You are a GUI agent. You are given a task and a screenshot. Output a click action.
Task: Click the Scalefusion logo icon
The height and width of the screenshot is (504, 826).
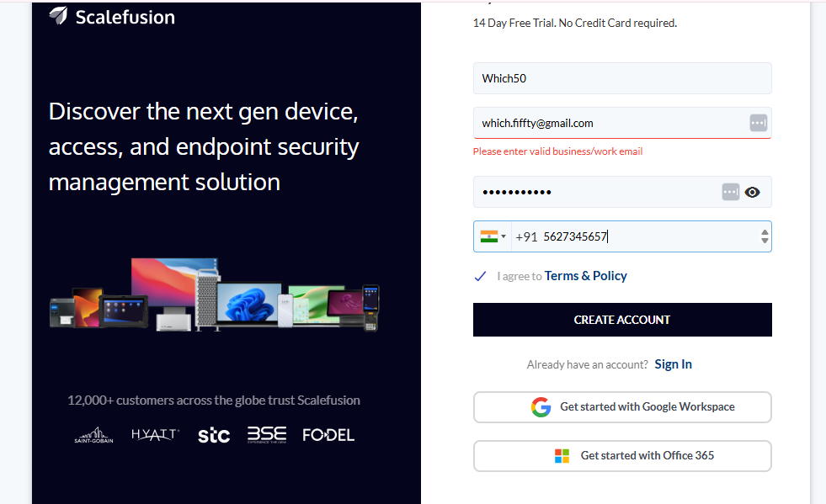(x=58, y=15)
